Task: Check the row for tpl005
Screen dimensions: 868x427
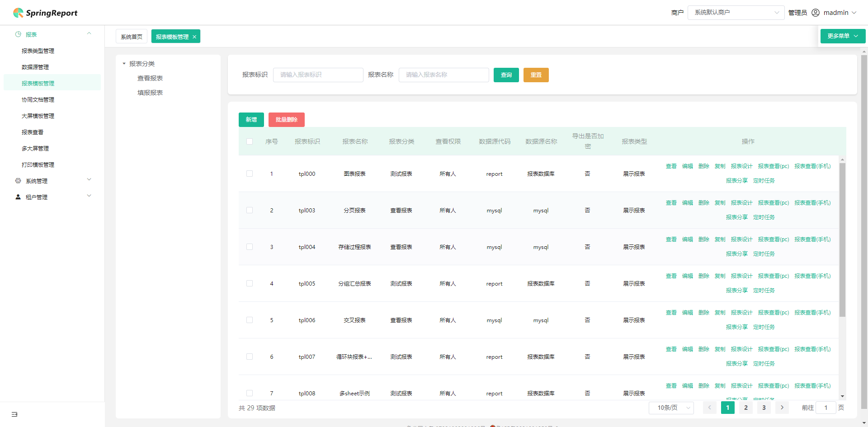Action: (250, 283)
